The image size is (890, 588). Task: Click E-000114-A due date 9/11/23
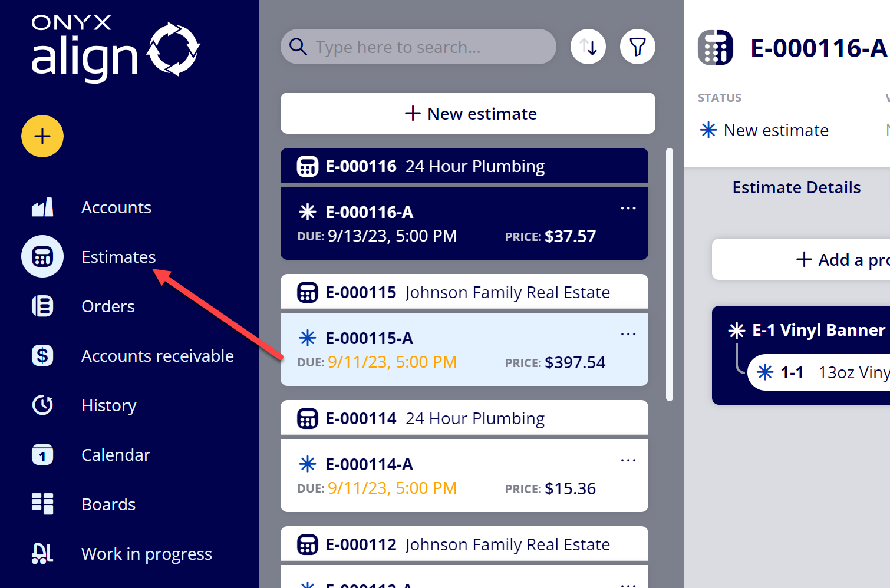pyautogui.click(x=393, y=488)
